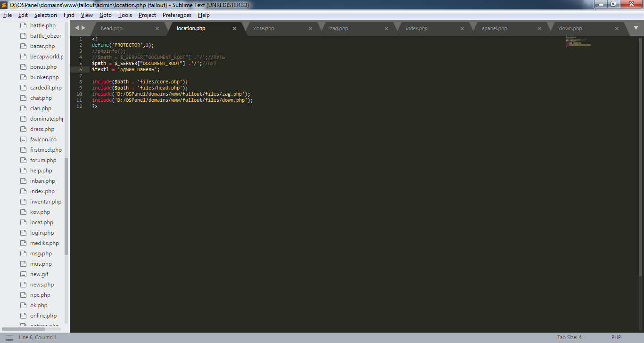This screenshot has width=644, height=343.
Task: Click the editor vertical scrollbar
Action: click(x=640, y=155)
